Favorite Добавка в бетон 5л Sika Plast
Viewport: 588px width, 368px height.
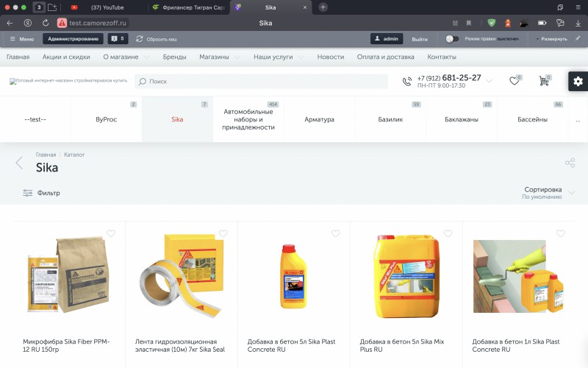point(336,233)
